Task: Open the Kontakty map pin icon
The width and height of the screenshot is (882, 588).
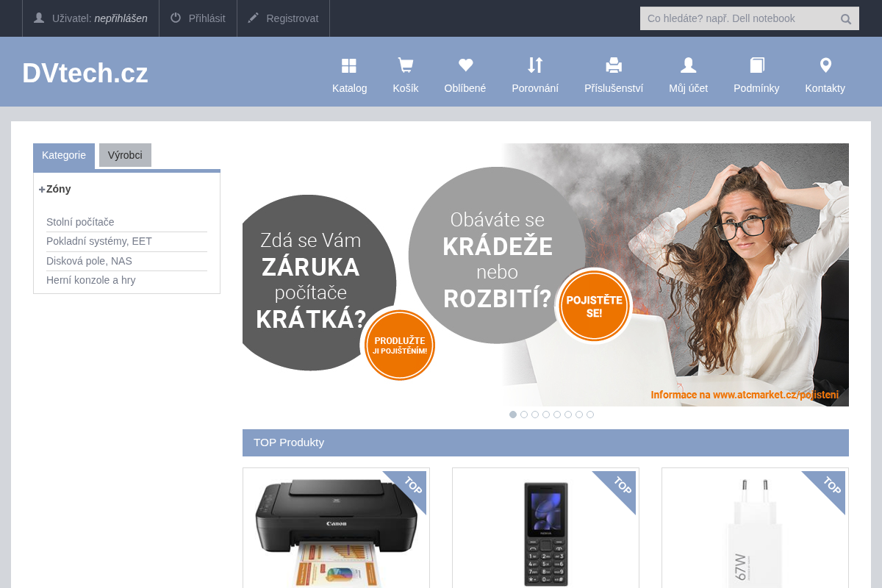Action: click(x=825, y=65)
